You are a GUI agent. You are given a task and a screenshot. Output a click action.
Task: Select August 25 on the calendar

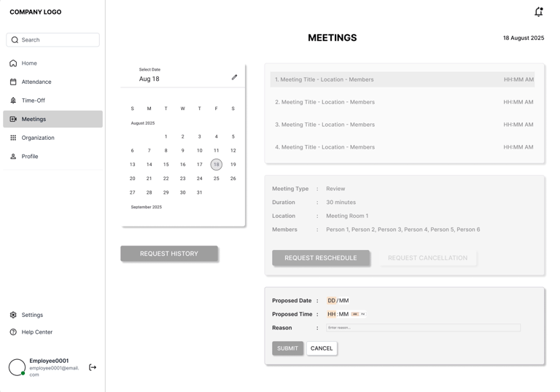(216, 179)
